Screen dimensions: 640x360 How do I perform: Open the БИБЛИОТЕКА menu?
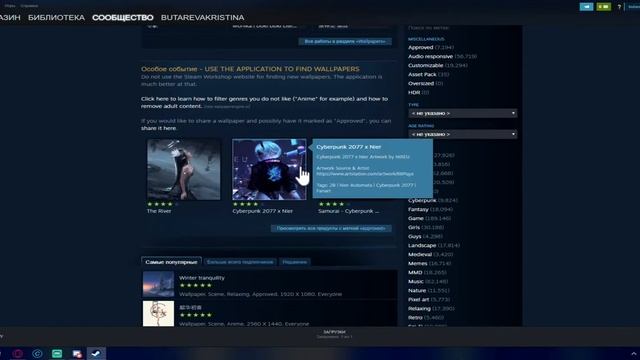pos(56,18)
